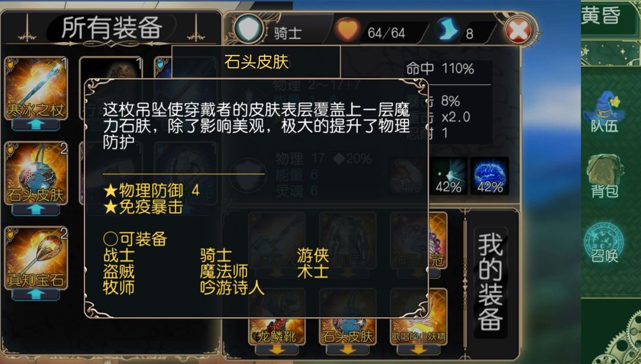Image resolution: width=641 pixels, height=364 pixels.
Task: Click the 所有装备 header tab
Action: [x=112, y=28]
